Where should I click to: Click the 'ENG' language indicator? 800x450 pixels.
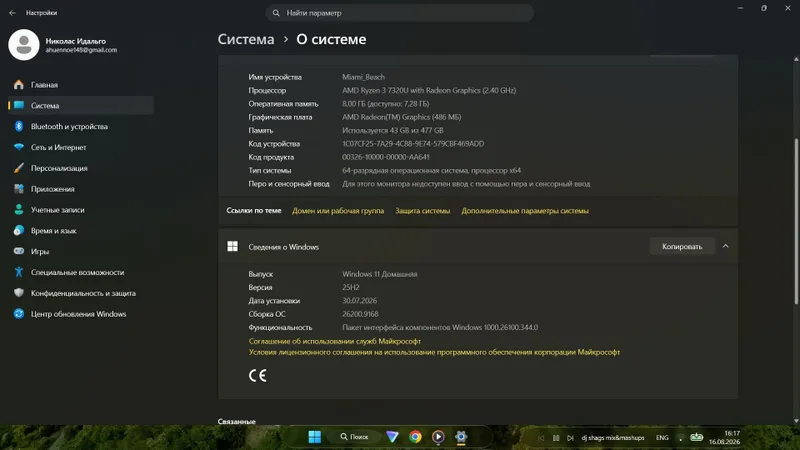(x=662, y=438)
